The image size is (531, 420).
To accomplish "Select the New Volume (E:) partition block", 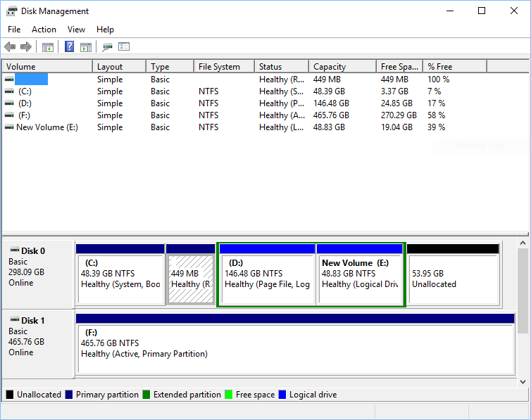I will (x=360, y=274).
